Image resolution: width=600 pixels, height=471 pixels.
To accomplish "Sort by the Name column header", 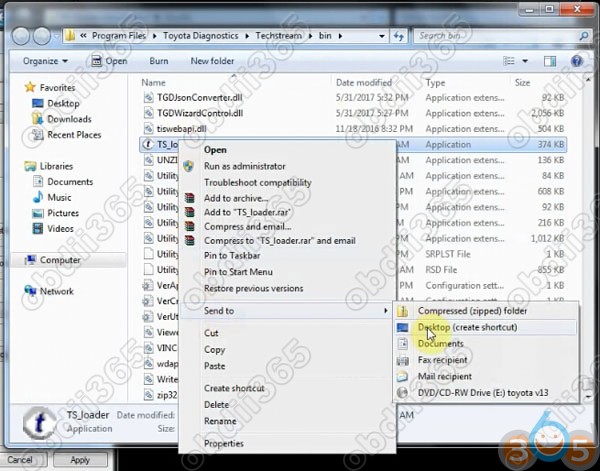I will [153, 83].
